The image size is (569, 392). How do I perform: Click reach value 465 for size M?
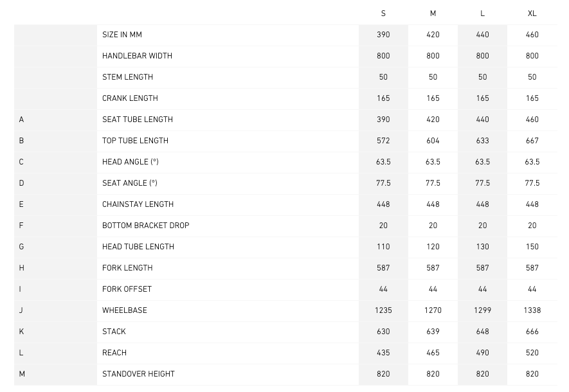coord(433,353)
